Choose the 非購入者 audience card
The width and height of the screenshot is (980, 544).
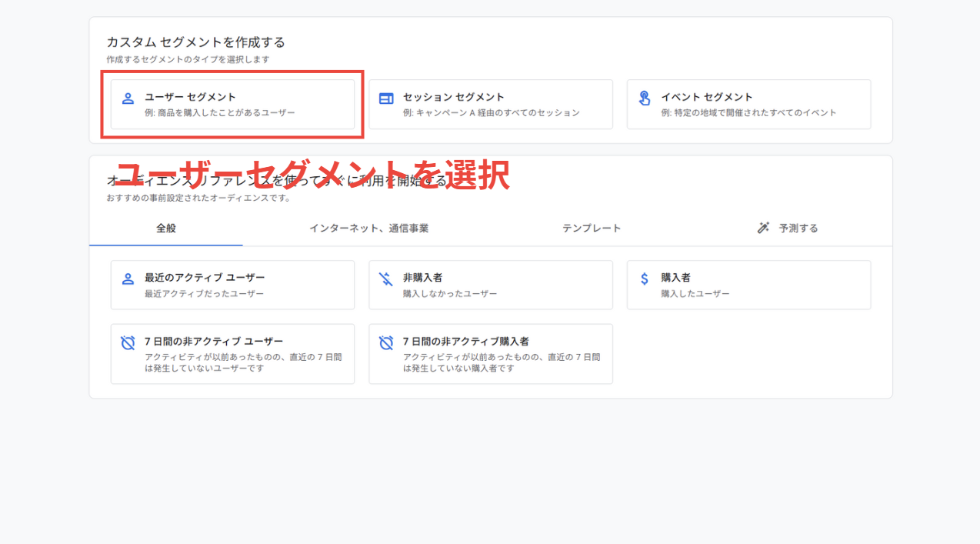(x=491, y=285)
